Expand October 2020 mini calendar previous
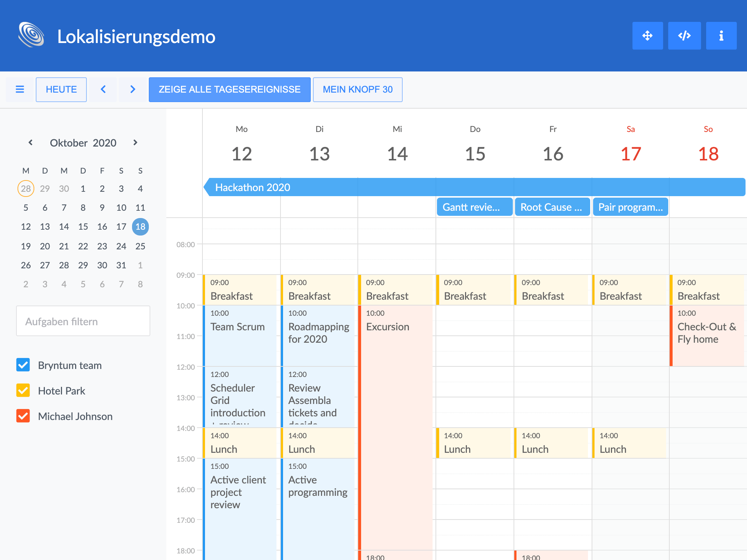 pos(31,142)
